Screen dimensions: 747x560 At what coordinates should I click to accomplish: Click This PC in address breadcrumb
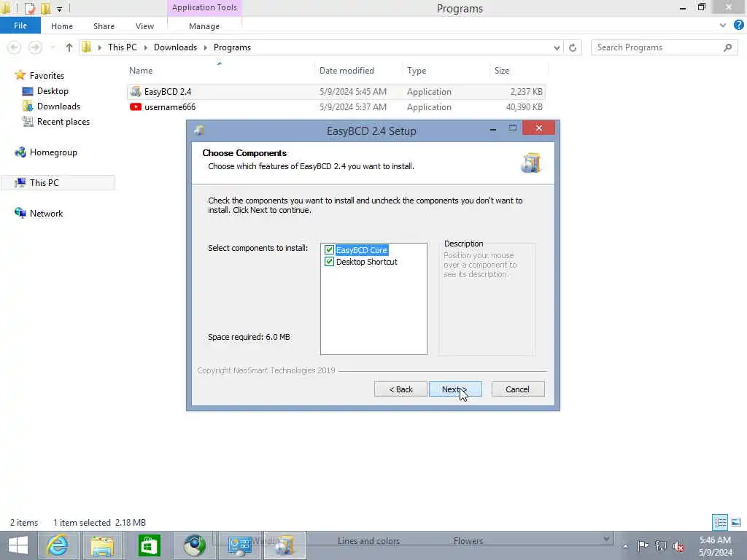[x=122, y=47]
